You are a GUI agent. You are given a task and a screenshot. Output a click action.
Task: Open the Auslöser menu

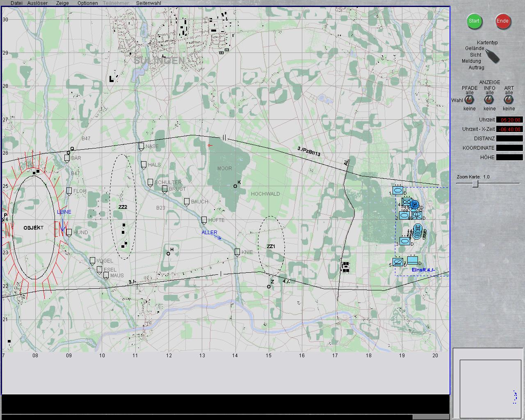[x=37, y=3]
